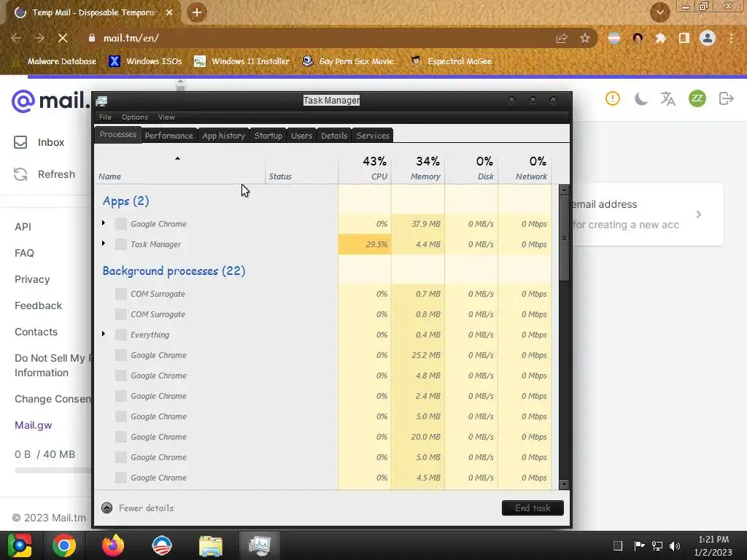Screen dimensions: 747x560
Task: Switch to the Details tab
Action: (x=334, y=136)
